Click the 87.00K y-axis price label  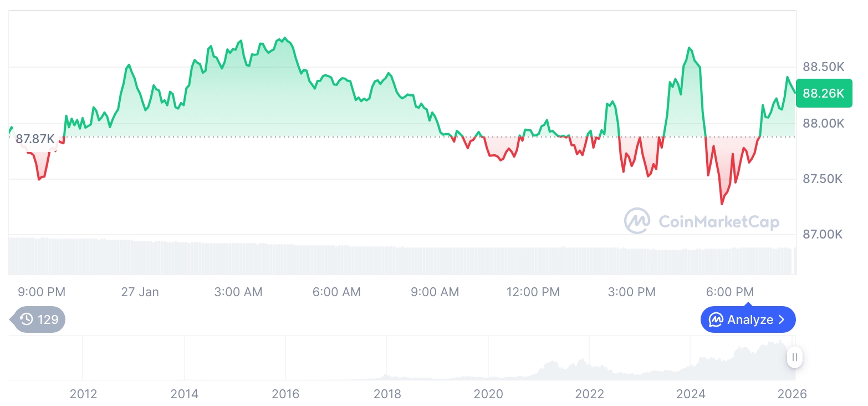(x=823, y=235)
